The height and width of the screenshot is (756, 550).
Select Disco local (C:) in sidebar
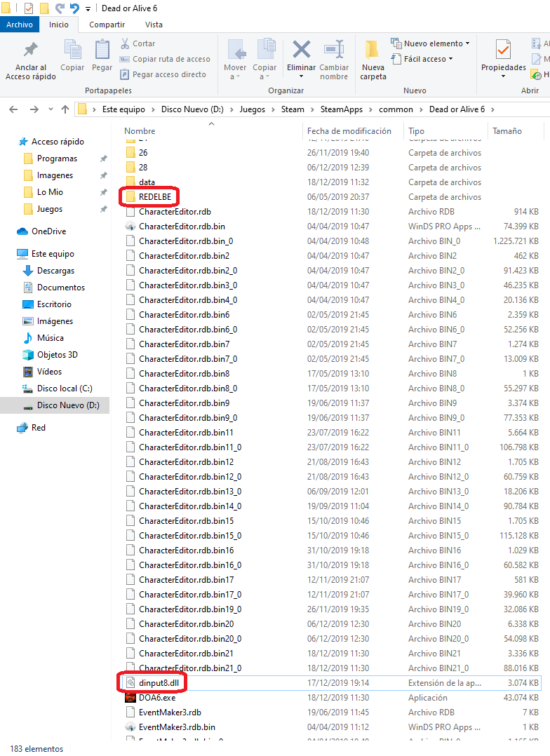click(64, 389)
